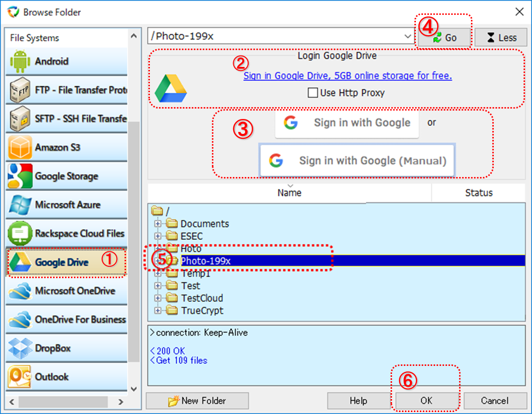This screenshot has height=414, width=532.
Task: Click the TestCloud folder icon
Action: (172, 298)
